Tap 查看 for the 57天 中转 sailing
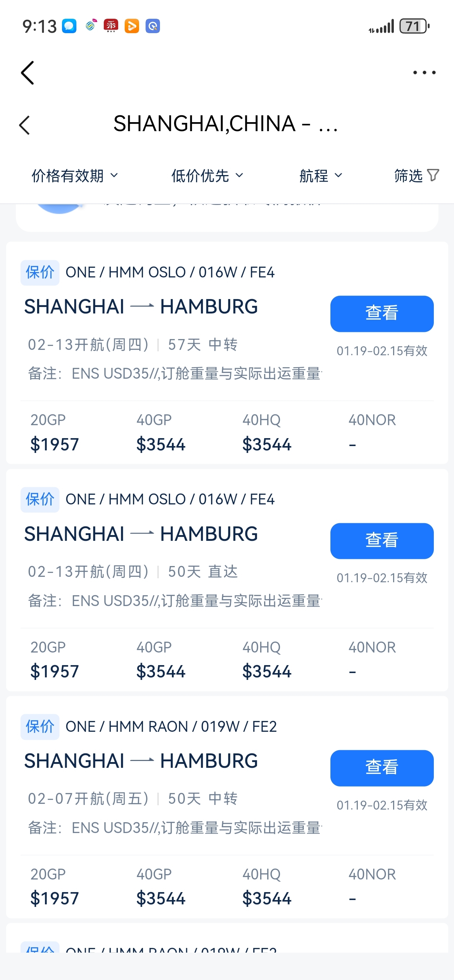This screenshot has height=980, width=454. 382,313
